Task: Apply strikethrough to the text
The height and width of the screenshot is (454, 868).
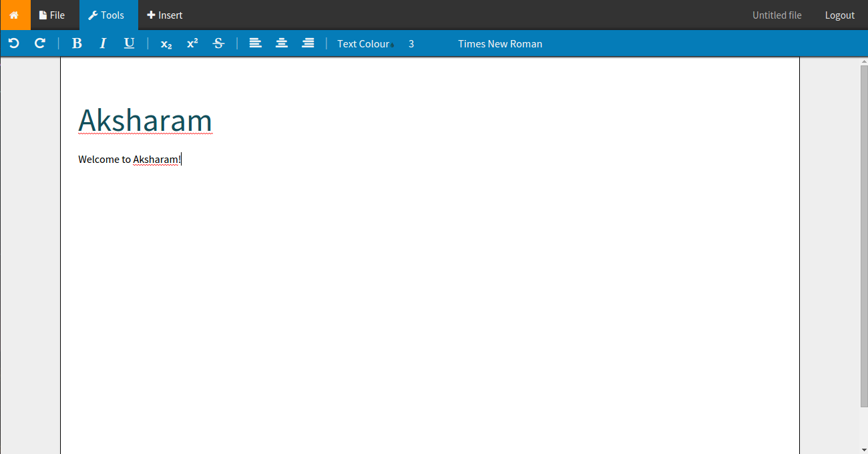Action: (x=218, y=43)
